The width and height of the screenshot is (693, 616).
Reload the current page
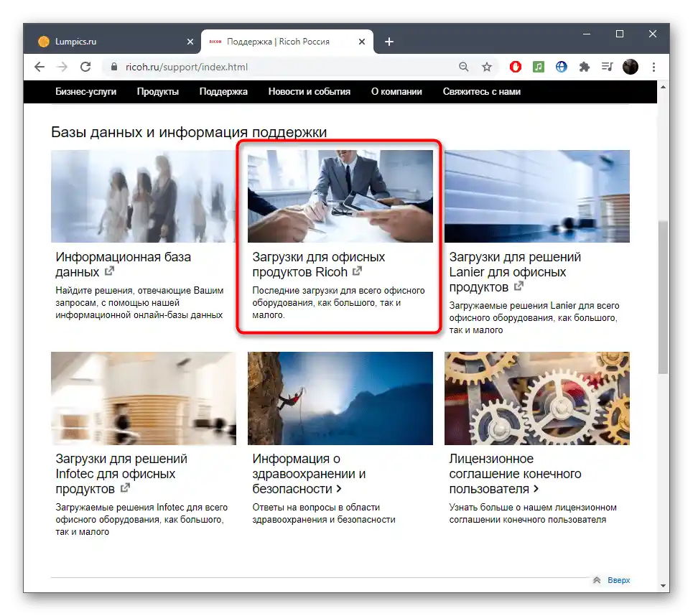pyautogui.click(x=85, y=67)
